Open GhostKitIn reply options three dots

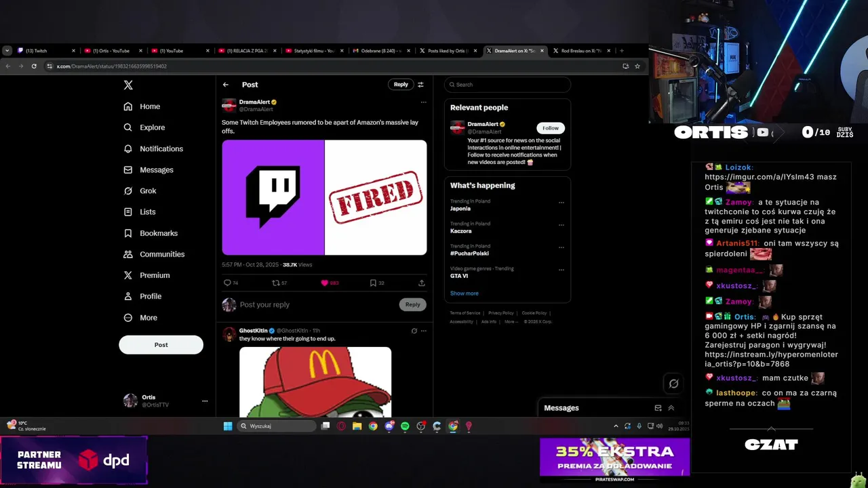[x=423, y=331]
